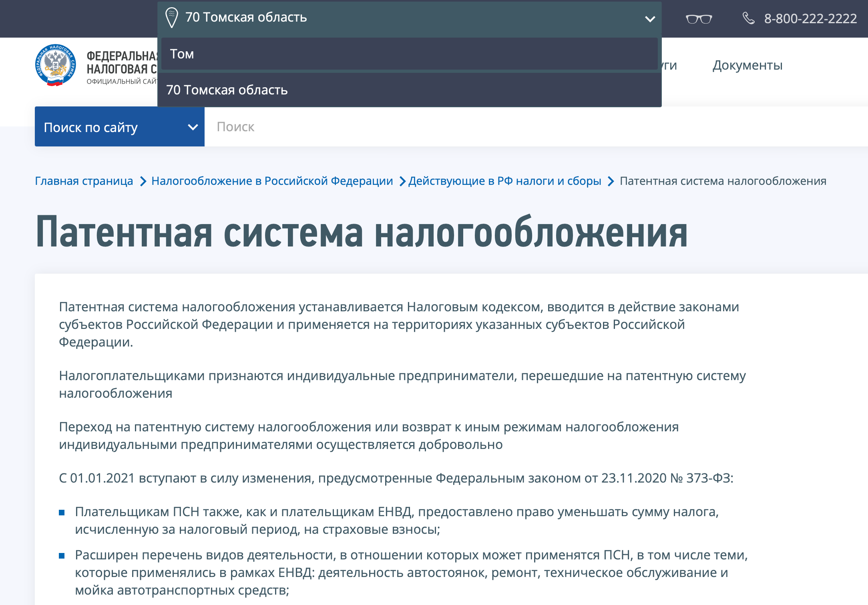Click the 'ФЕДЕРАЛЬНАЯ НАЛОГОВАЯ СЛУЖБА' site title
Screen dimensions: 868x605
click(122, 63)
